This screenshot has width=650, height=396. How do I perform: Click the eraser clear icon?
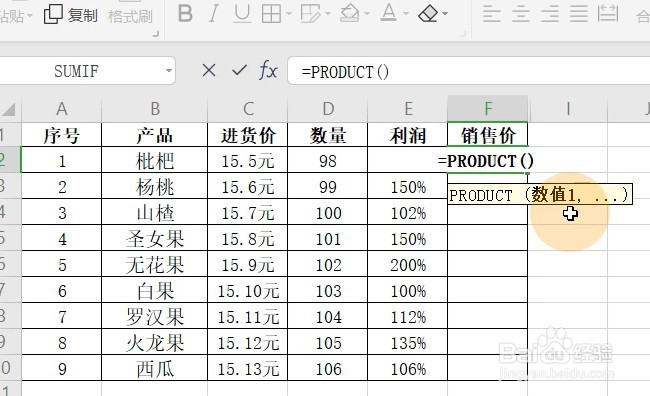[429, 14]
